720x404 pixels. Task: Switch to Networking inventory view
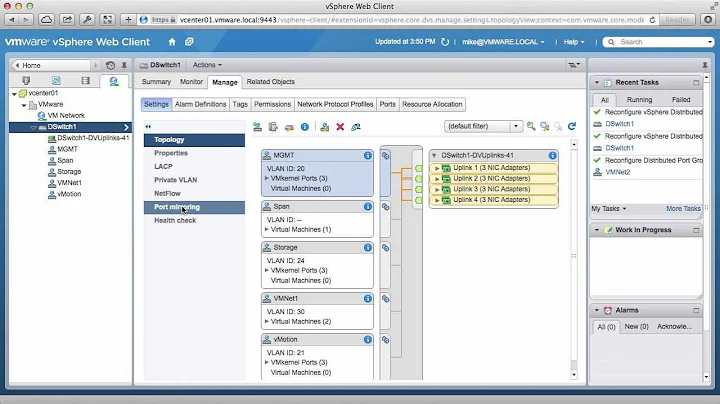114,81
